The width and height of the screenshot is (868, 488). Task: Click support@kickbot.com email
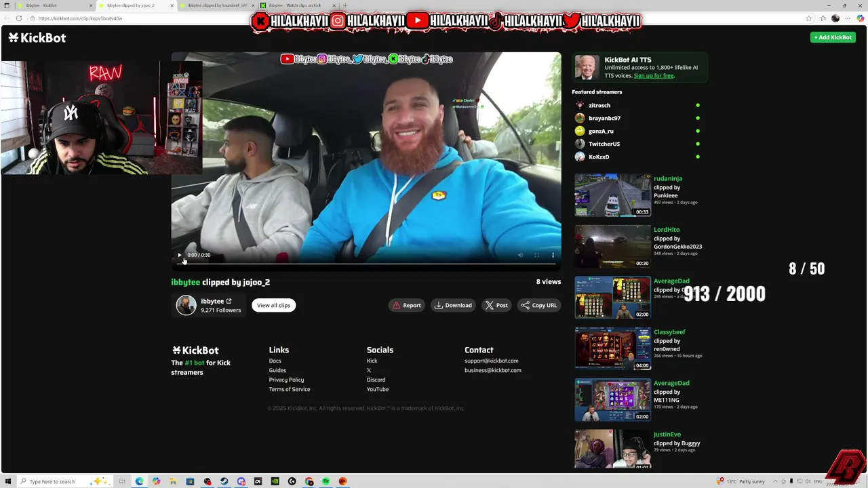tap(491, 361)
